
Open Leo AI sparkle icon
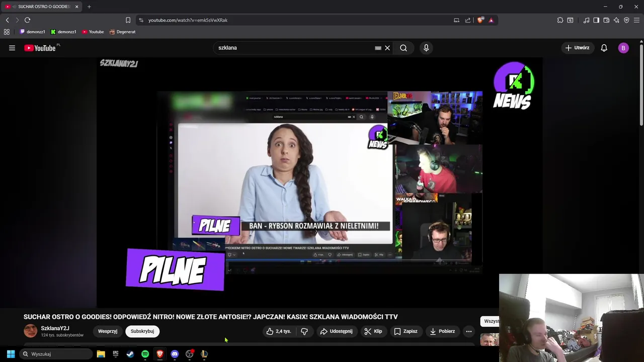616,20
